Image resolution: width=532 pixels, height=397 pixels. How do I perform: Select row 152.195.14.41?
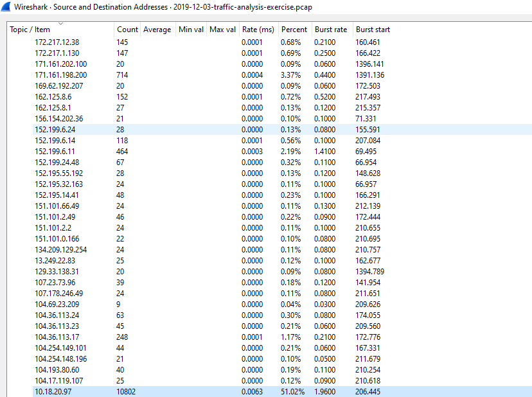click(x=282, y=195)
